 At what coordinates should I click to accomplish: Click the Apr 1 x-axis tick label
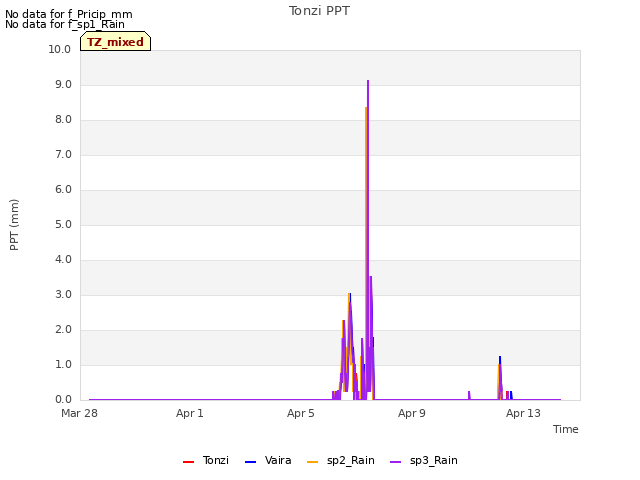click(x=190, y=413)
